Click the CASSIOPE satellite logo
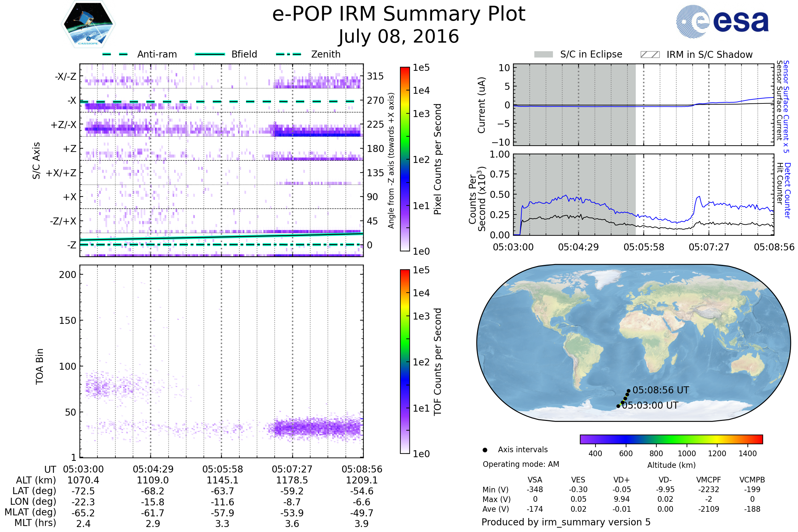The height and width of the screenshot is (532, 798). click(x=88, y=24)
